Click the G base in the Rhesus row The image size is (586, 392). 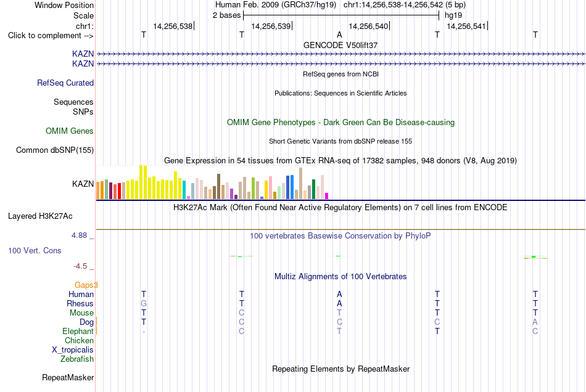(144, 303)
